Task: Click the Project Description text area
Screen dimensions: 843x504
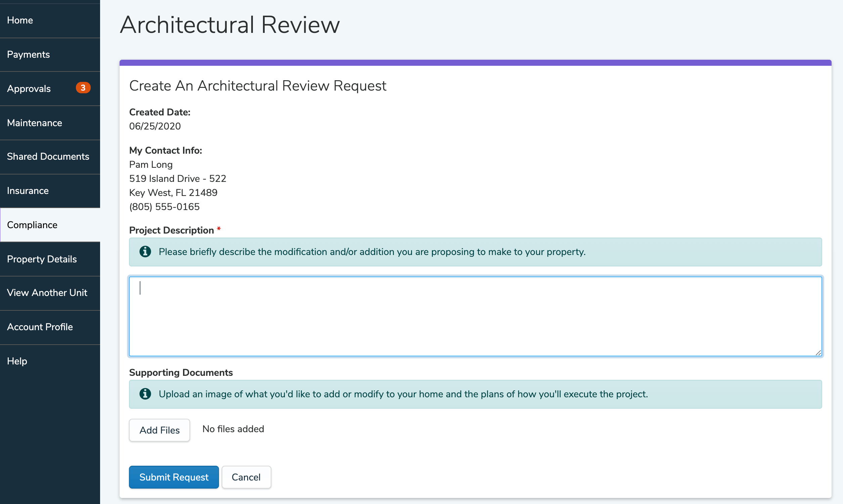Action: [475, 316]
